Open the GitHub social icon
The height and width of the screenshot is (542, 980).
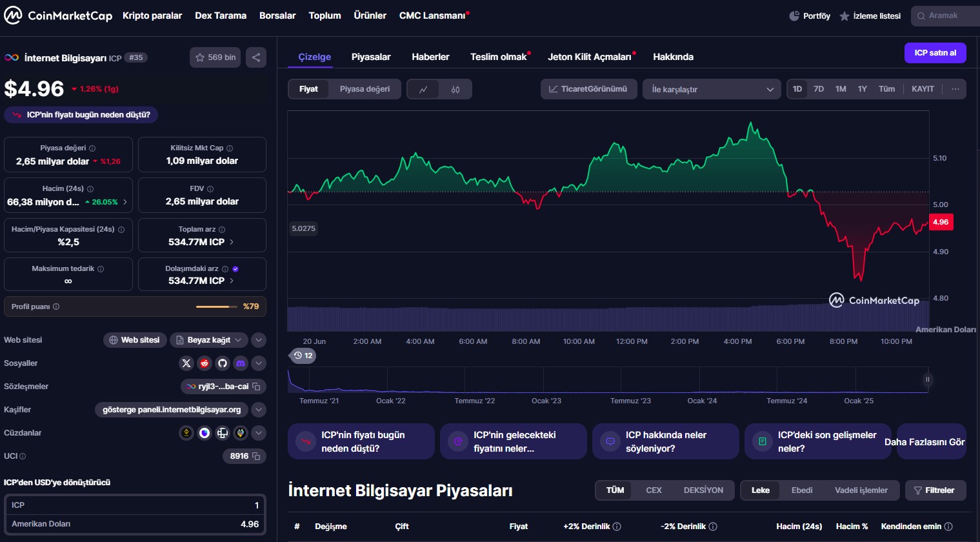coord(223,363)
